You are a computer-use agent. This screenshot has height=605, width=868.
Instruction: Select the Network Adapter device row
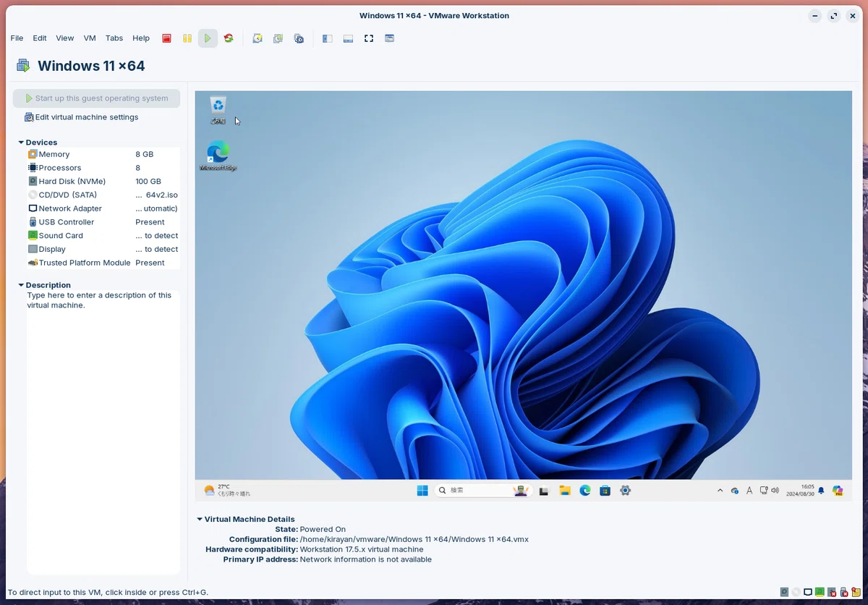[103, 208]
